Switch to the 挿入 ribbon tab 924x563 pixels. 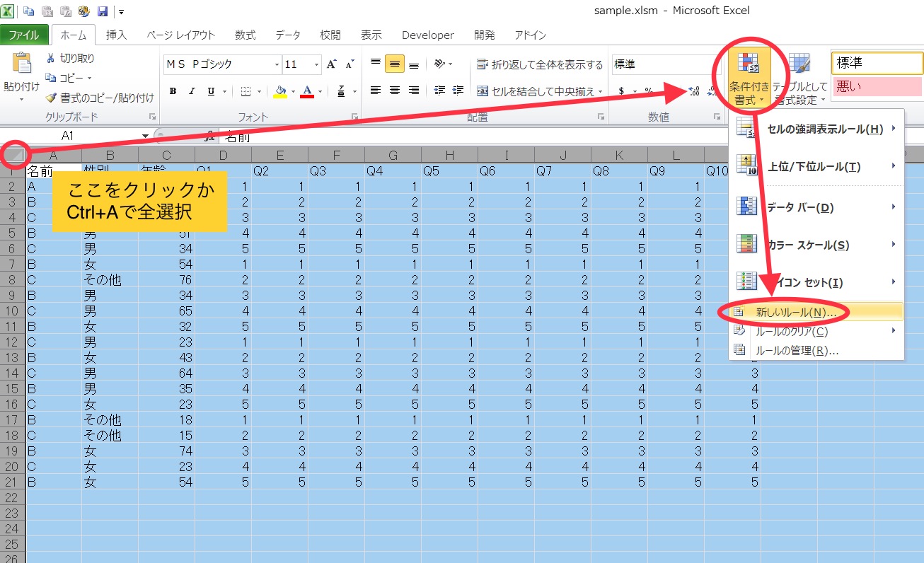115,35
